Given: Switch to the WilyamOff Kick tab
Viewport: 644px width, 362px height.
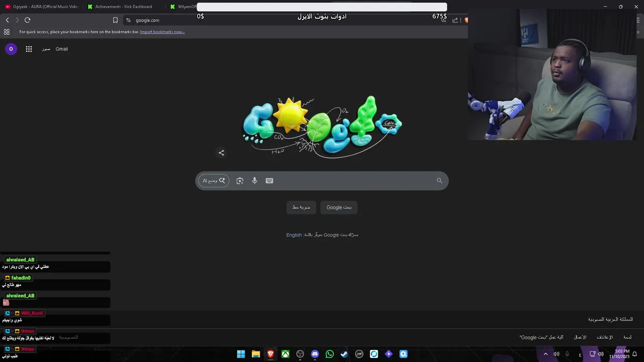Looking at the screenshot, I should pyautogui.click(x=182, y=7).
